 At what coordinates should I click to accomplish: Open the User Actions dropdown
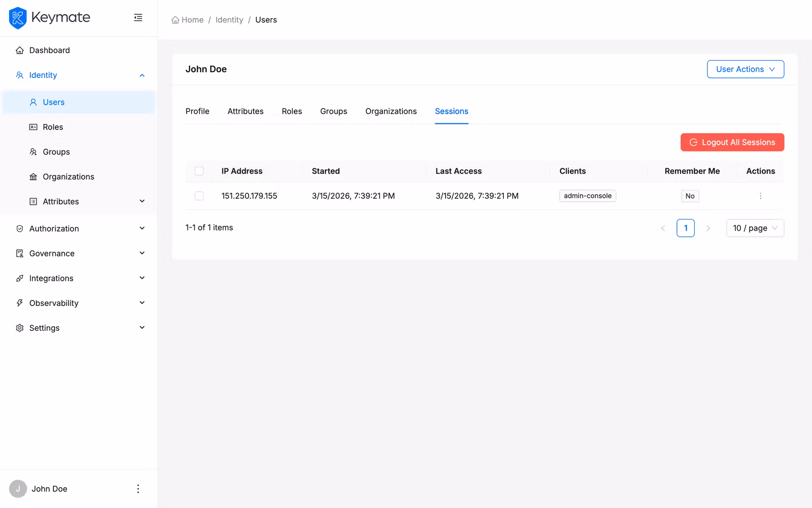click(x=745, y=69)
